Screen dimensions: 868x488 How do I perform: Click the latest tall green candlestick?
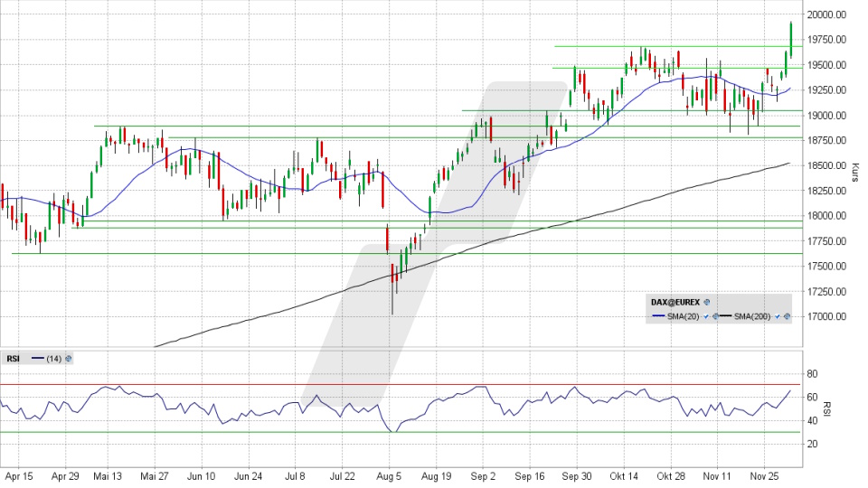click(791, 39)
